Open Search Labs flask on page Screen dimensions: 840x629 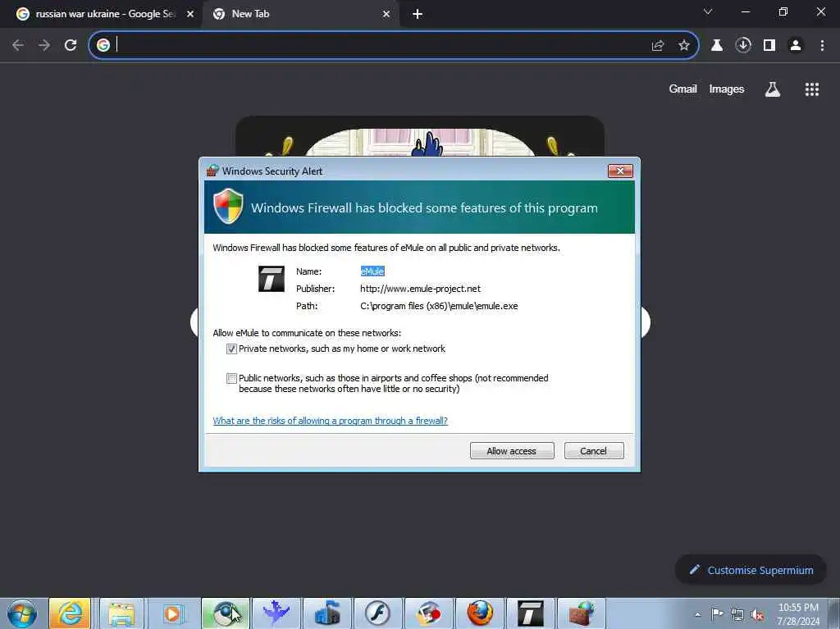click(x=773, y=89)
